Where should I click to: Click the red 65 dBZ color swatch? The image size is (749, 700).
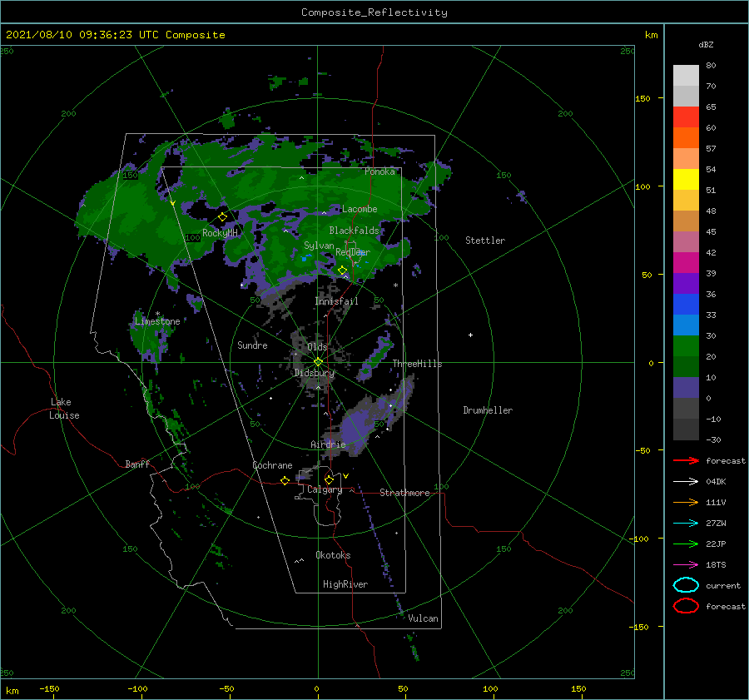pos(686,117)
